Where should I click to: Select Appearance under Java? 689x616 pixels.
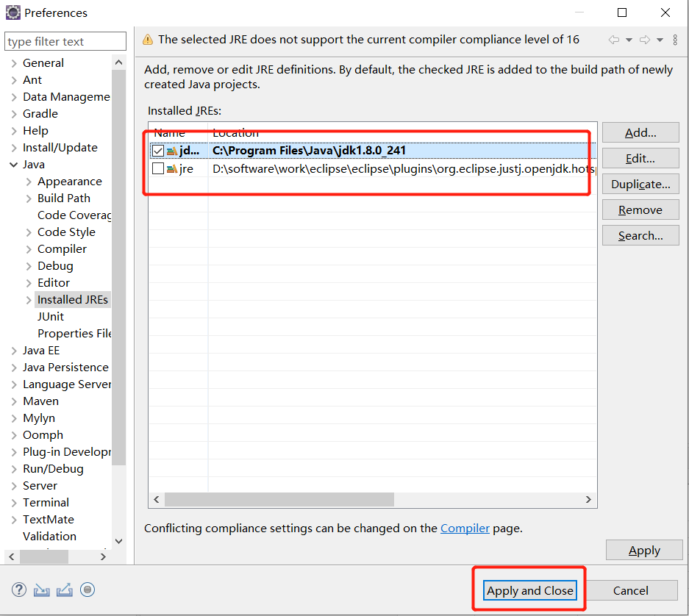click(69, 182)
